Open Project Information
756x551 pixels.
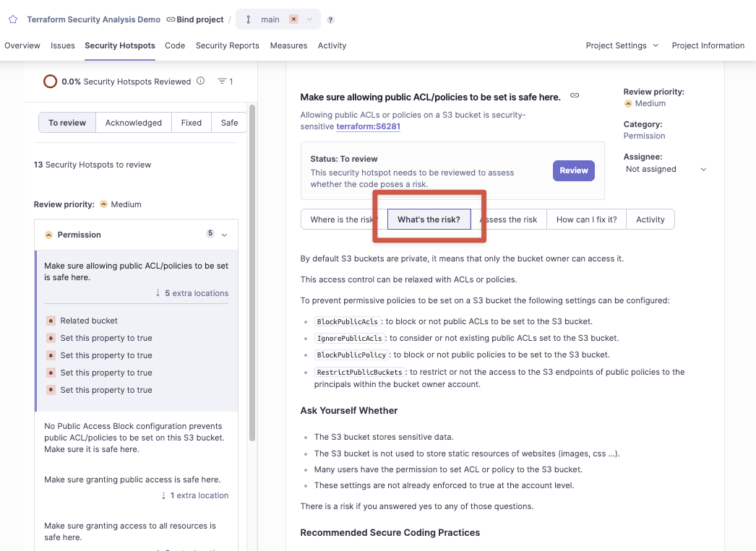pos(708,45)
